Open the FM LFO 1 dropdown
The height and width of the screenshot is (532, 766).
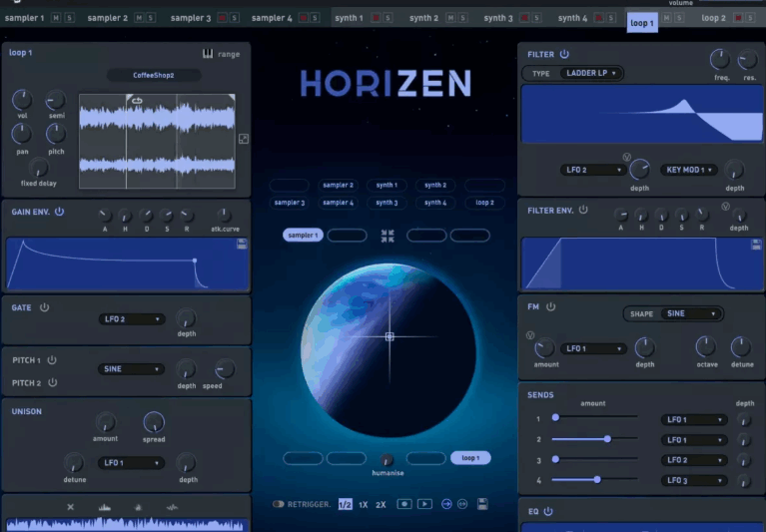(593, 348)
